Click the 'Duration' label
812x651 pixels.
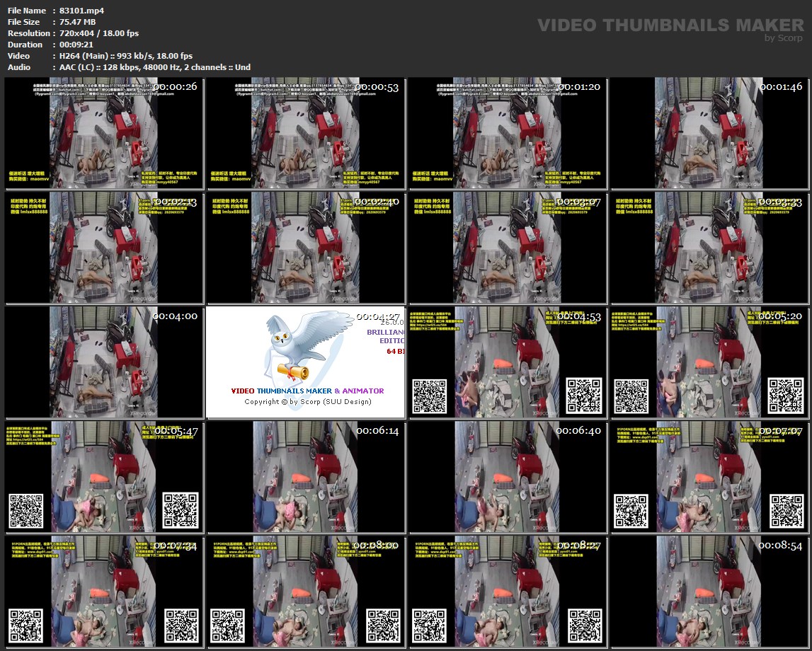click(x=25, y=45)
